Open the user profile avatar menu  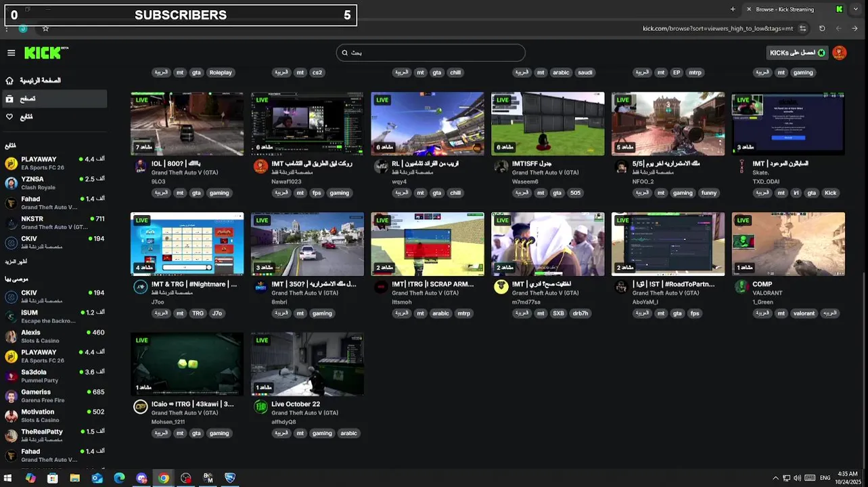click(x=839, y=53)
